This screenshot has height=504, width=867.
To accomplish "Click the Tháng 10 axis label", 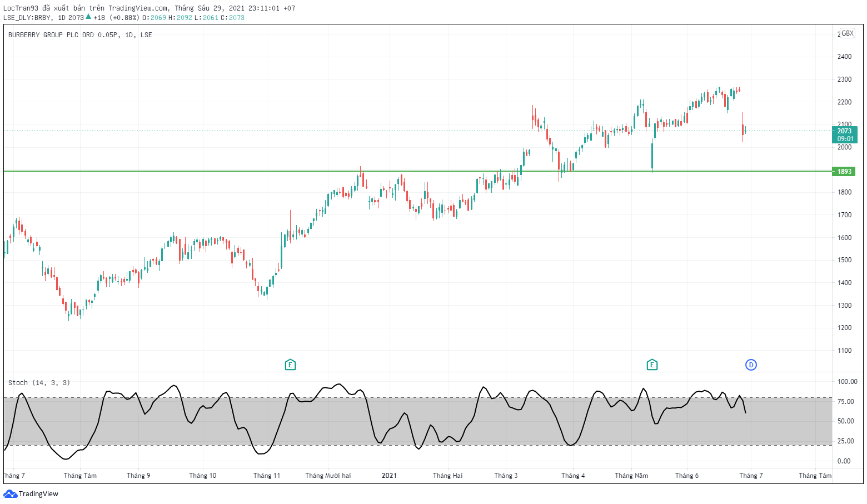I will [x=203, y=476].
